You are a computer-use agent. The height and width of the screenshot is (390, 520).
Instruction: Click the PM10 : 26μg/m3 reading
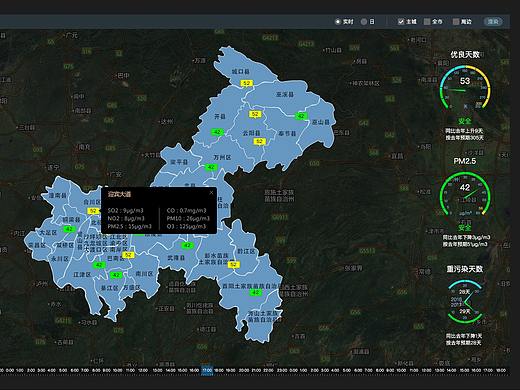(188, 219)
